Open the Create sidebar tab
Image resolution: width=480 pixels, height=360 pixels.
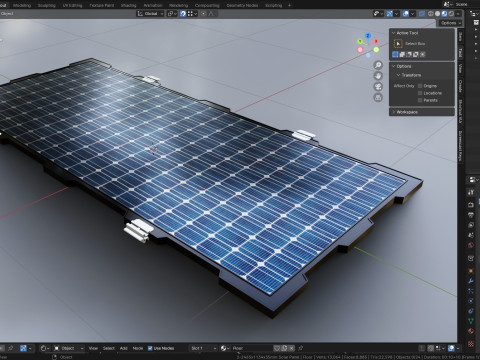tap(460, 86)
